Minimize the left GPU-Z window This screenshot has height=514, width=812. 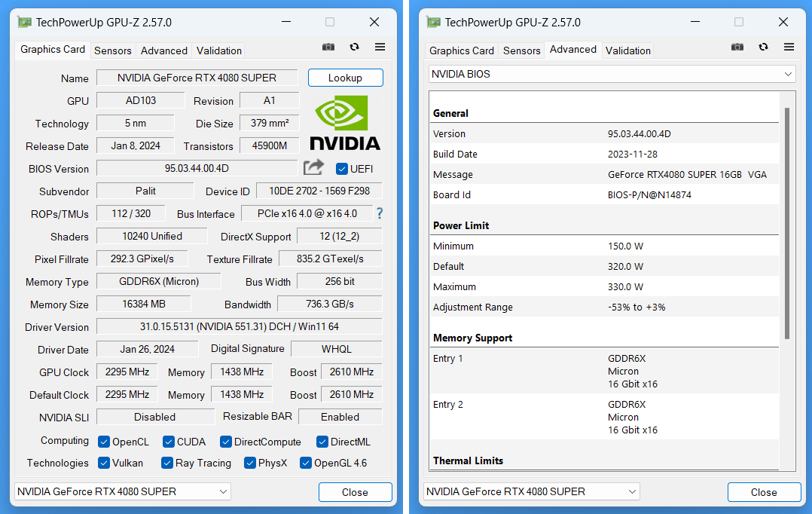pos(286,22)
